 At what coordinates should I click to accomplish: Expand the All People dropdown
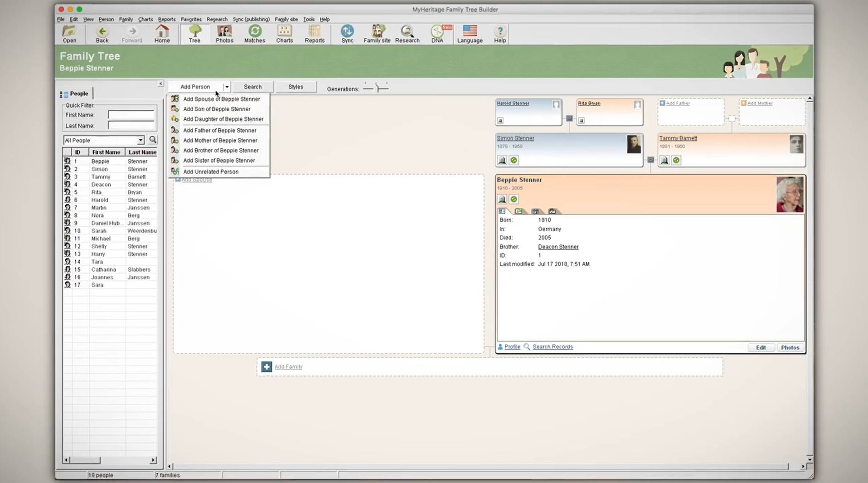tap(141, 141)
